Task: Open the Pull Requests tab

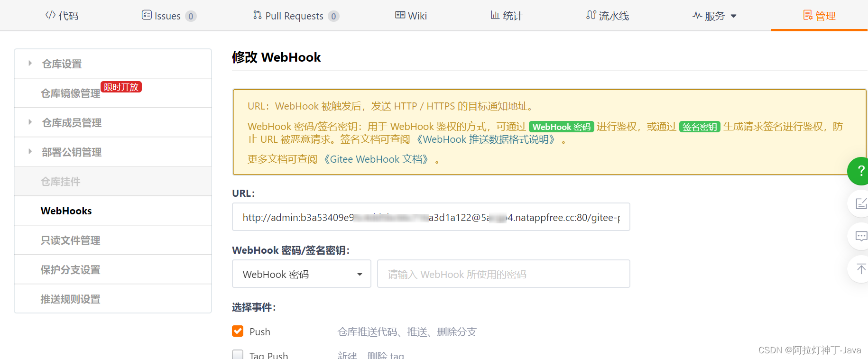Action: (x=296, y=16)
